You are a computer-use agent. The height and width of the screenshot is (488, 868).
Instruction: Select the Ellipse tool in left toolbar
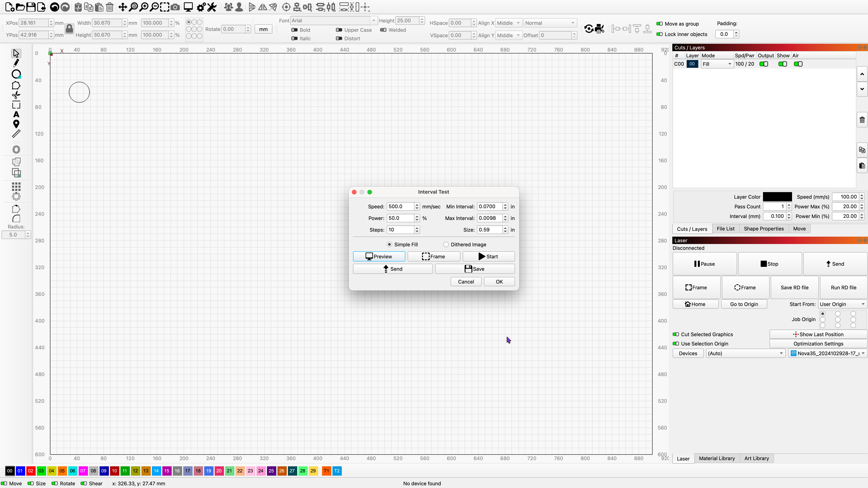(16, 74)
